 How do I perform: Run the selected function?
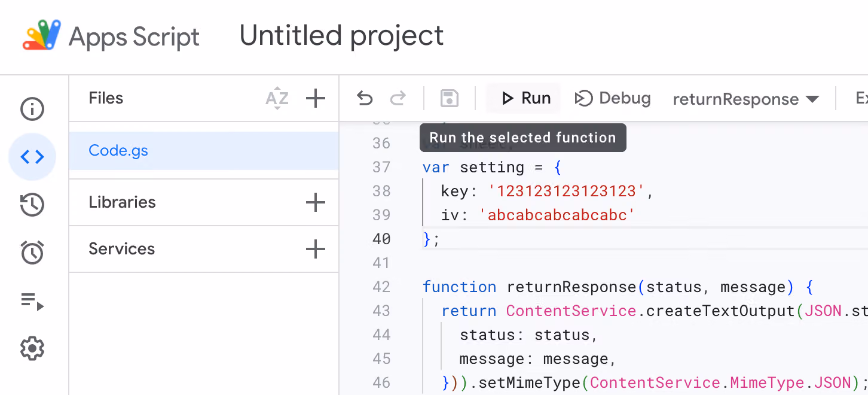tap(524, 98)
